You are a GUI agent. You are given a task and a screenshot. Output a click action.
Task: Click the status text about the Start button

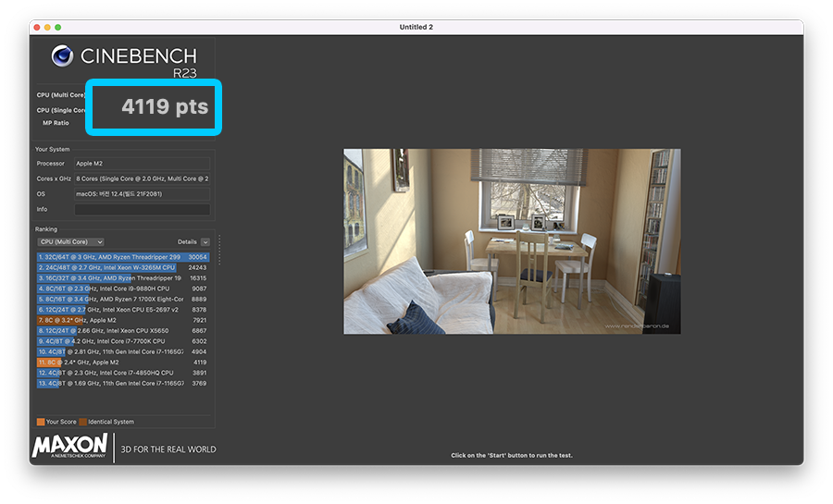pyautogui.click(x=512, y=455)
